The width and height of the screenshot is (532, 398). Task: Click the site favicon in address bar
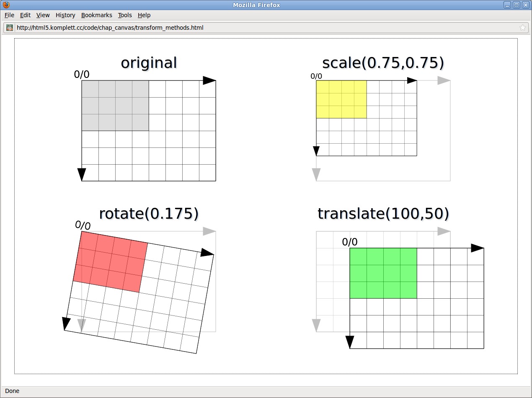(9, 28)
